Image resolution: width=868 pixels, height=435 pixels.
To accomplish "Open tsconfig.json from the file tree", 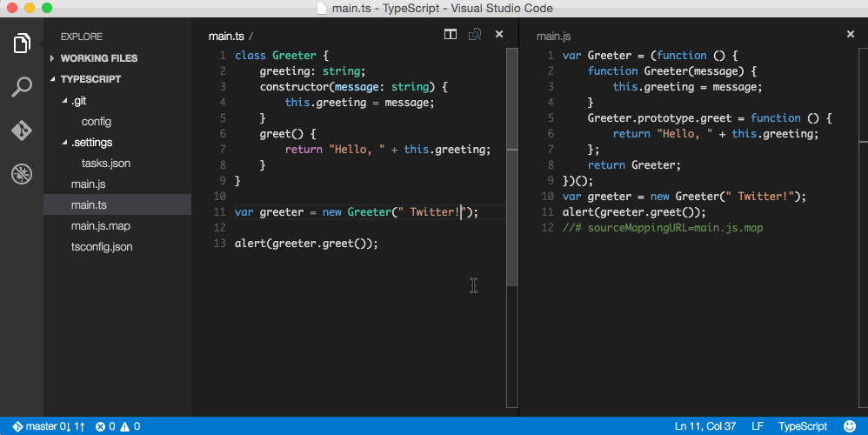I will pos(102,247).
